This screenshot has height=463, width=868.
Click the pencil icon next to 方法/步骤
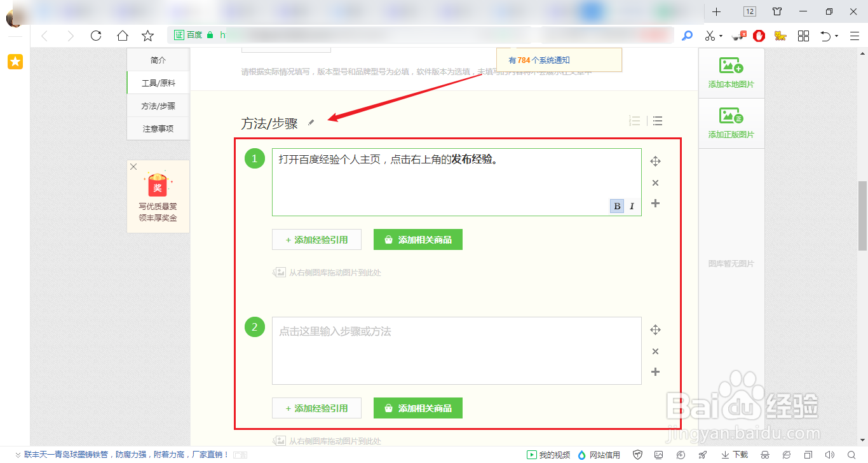pyautogui.click(x=311, y=122)
